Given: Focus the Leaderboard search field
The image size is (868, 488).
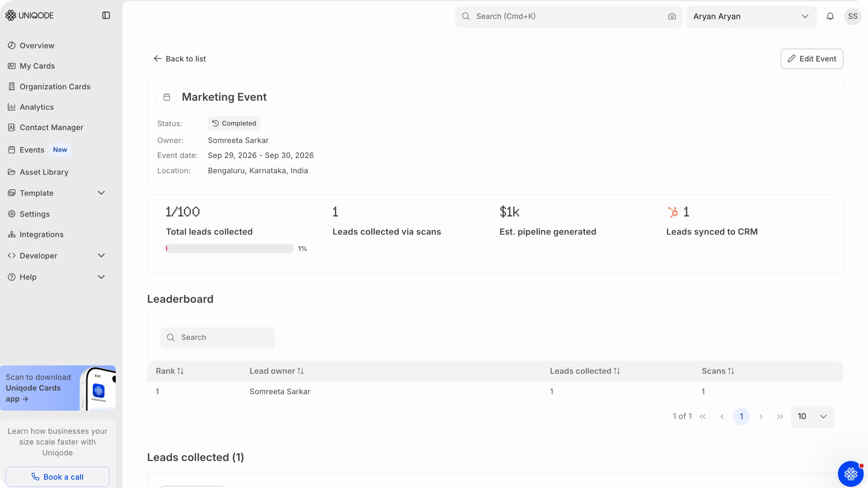Looking at the screenshot, I should click(x=218, y=338).
